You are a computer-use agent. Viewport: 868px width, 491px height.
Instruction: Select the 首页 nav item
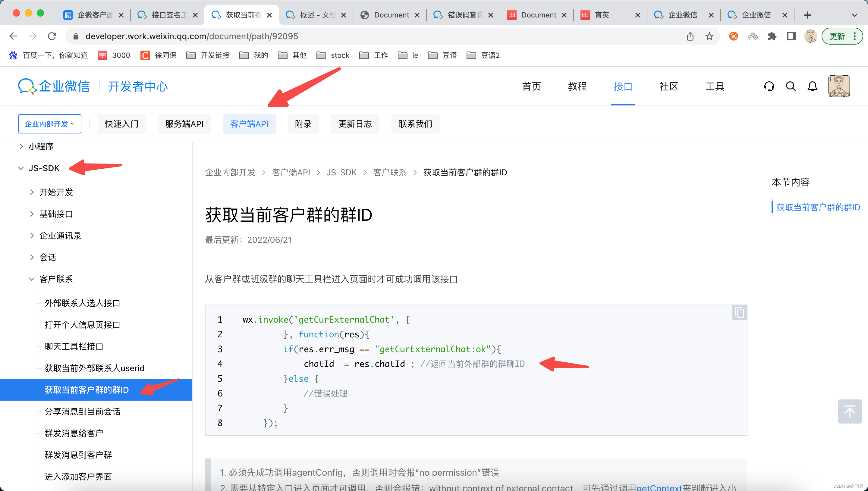pyautogui.click(x=531, y=86)
